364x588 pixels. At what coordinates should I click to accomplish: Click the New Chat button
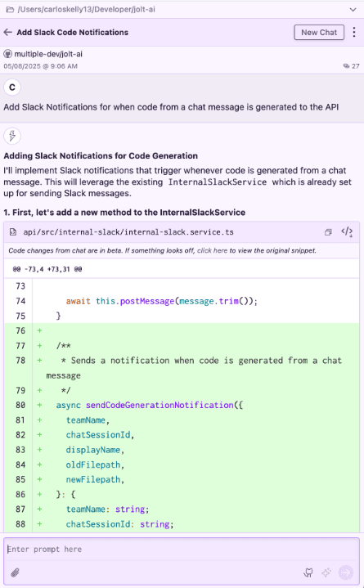click(319, 32)
